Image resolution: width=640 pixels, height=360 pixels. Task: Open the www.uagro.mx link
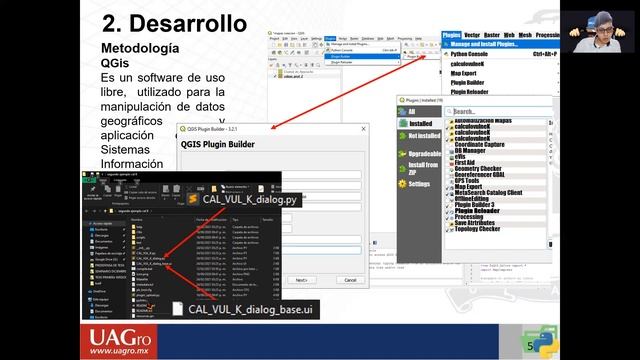[x=119, y=351]
